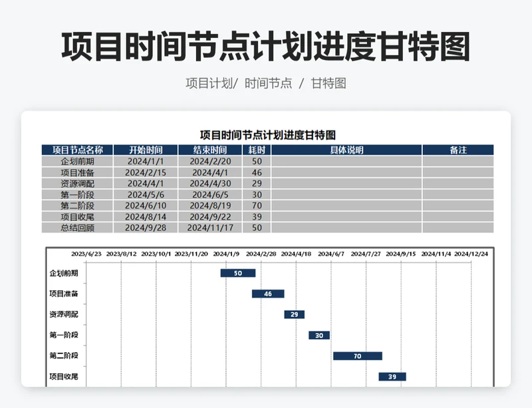This screenshot has width=532, height=408.
Task: Select the 第二阶段 table cell
Action: (x=77, y=206)
